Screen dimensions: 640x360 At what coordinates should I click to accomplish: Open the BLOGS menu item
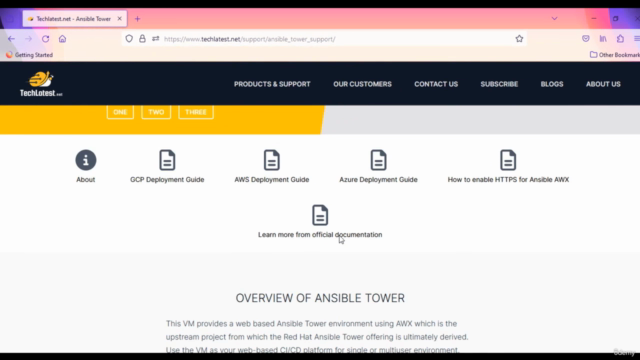click(552, 84)
